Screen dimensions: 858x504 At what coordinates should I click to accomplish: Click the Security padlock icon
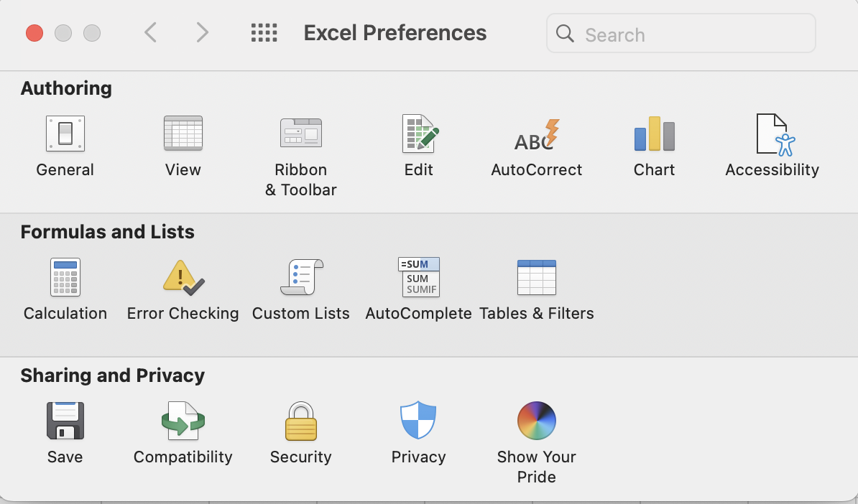pyautogui.click(x=301, y=421)
